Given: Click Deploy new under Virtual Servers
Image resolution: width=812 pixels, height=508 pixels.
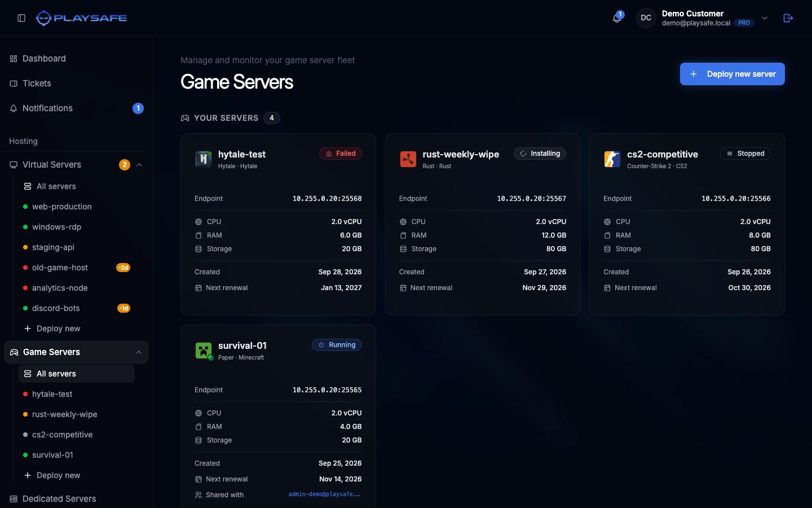Looking at the screenshot, I should coord(77,329).
